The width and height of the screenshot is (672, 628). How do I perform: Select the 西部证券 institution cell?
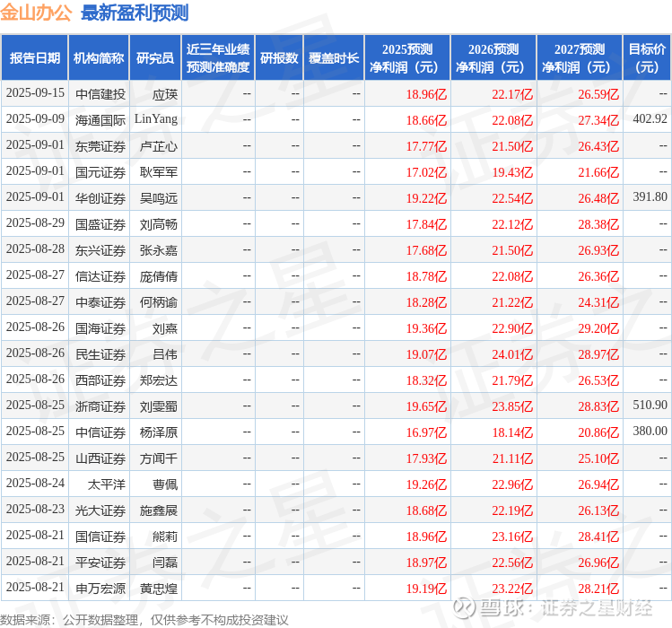point(99,379)
